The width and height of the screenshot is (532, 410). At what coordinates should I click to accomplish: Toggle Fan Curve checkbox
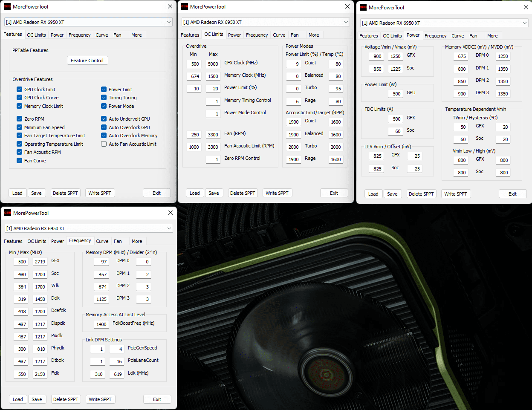click(20, 161)
